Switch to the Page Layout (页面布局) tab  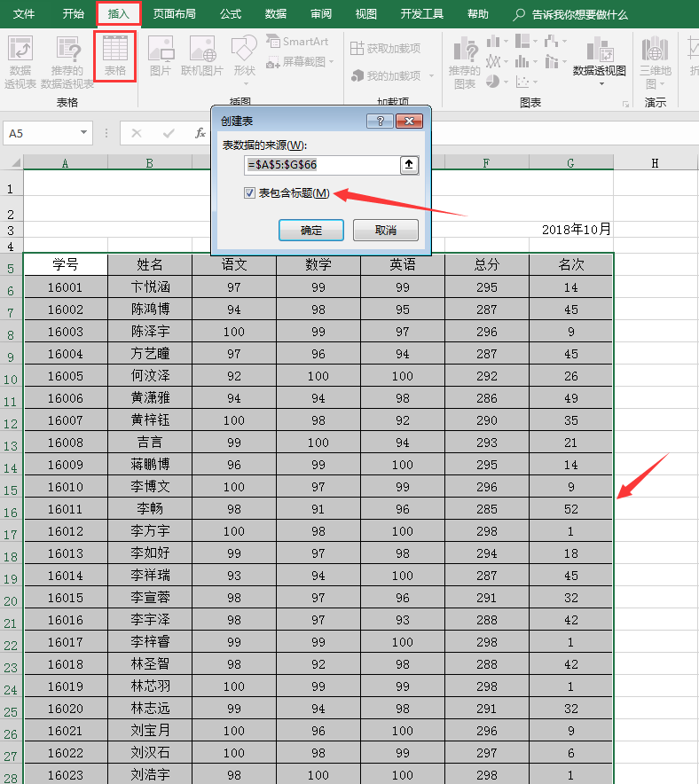click(x=174, y=14)
